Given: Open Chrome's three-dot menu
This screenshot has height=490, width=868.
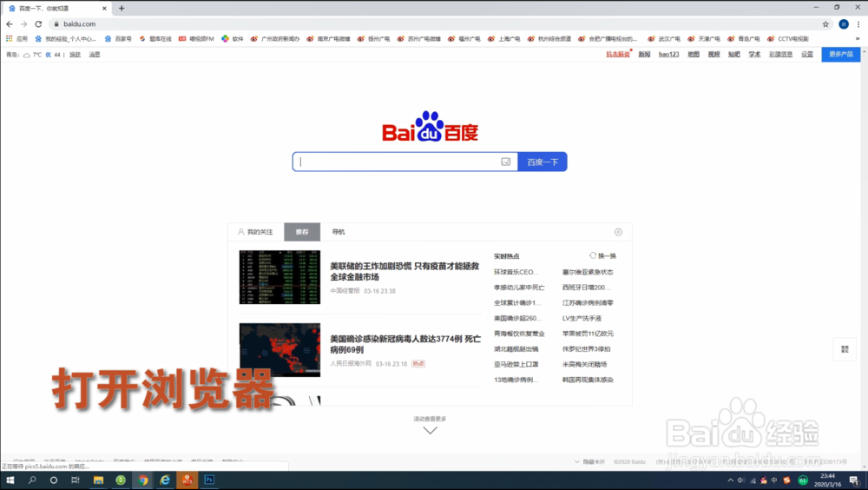Looking at the screenshot, I should pyautogui.click(x=858, y=23).
